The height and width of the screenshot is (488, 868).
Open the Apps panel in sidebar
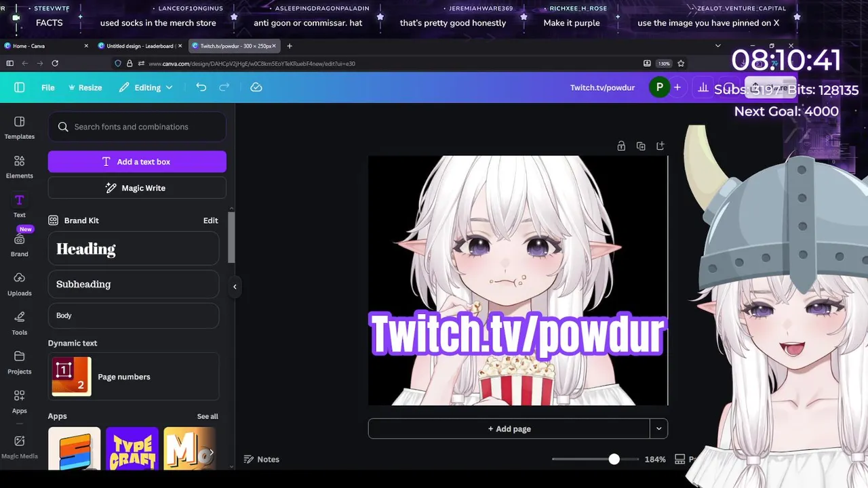tap(19, 402)
